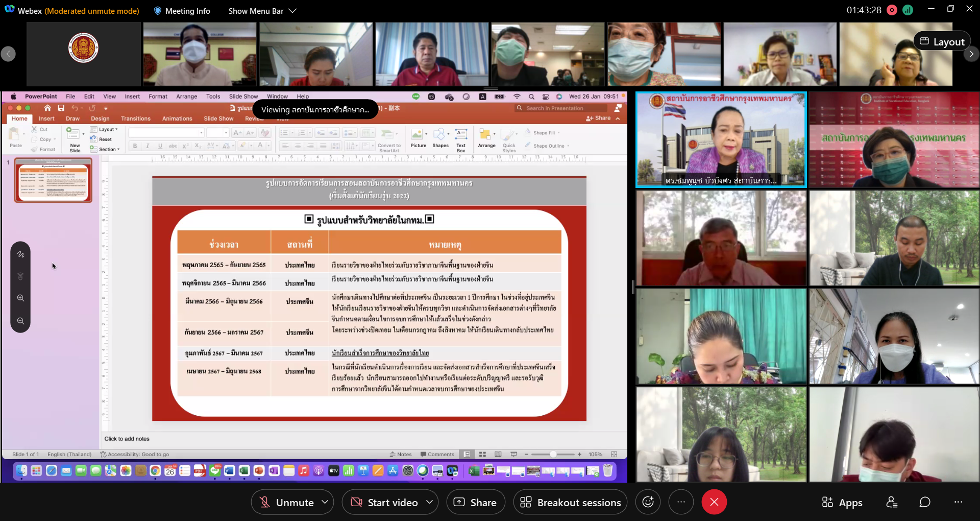
Task: Open the font size combo box
Action: [x=217, y=132]
